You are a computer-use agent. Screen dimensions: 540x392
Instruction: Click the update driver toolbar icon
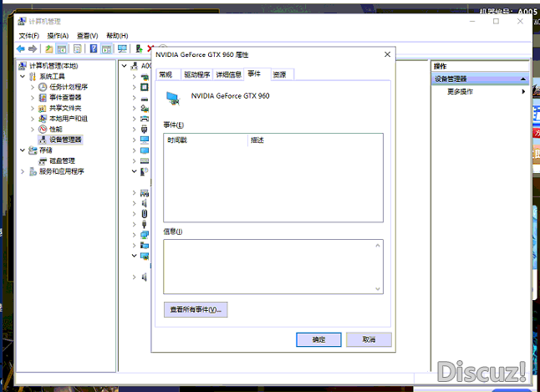(x=139, y=49)
